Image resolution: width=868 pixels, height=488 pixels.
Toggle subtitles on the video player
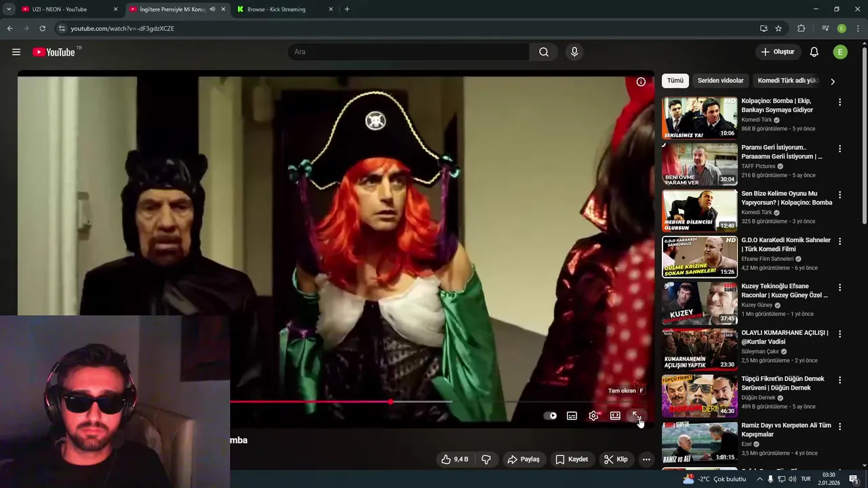coord(572,415)
